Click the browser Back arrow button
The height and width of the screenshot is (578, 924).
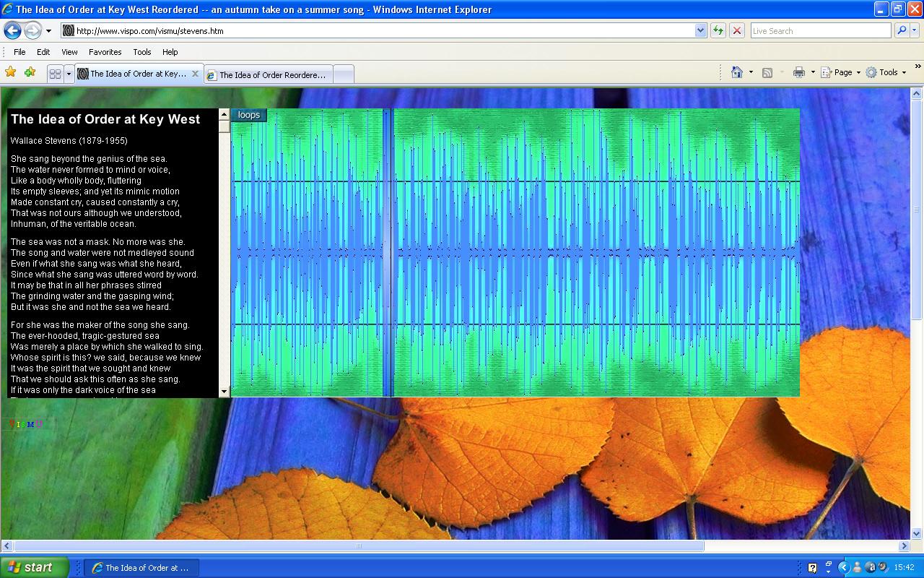pos(12,30)
